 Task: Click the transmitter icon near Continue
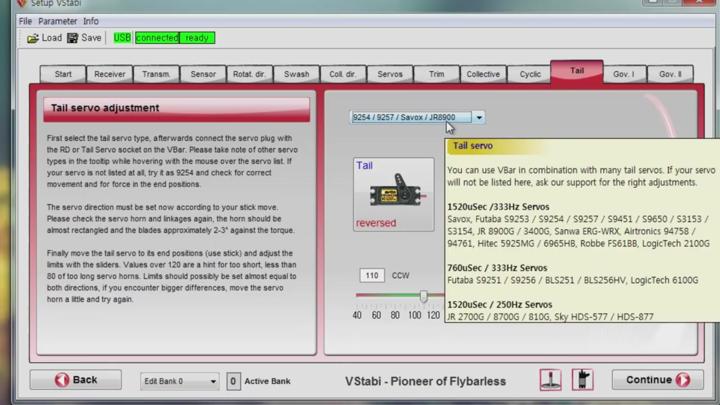[582, 380]
